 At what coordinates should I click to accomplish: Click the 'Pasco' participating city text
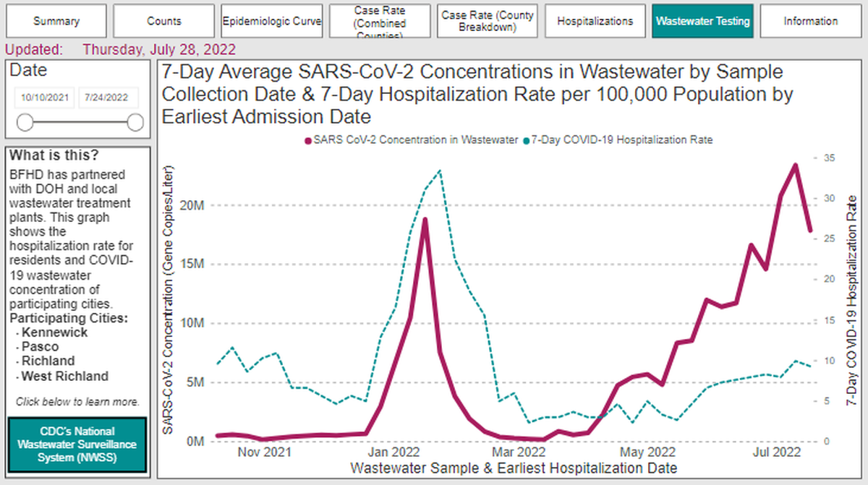(40, 347)
